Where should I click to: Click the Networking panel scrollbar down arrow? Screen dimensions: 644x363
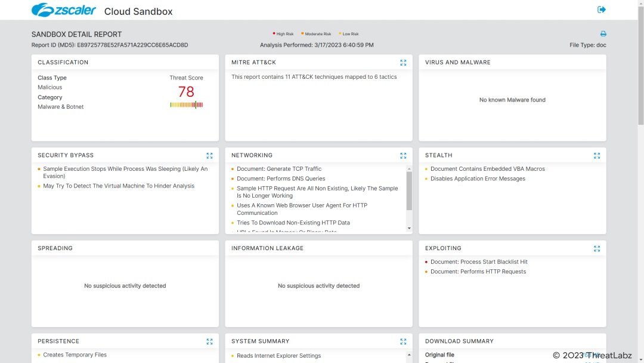(409, 228)
